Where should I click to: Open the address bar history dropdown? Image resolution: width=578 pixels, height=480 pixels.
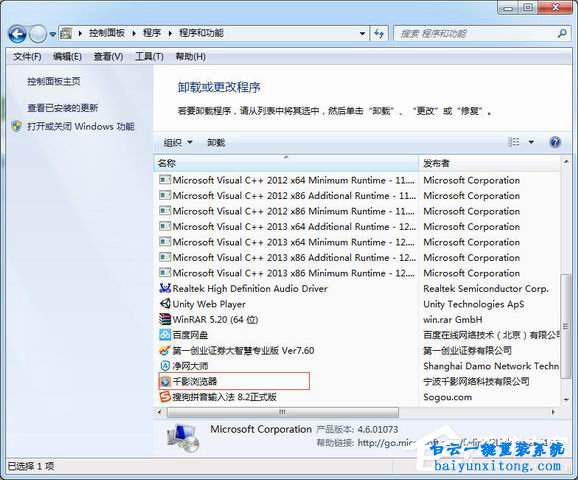click(x=362, y=34)
